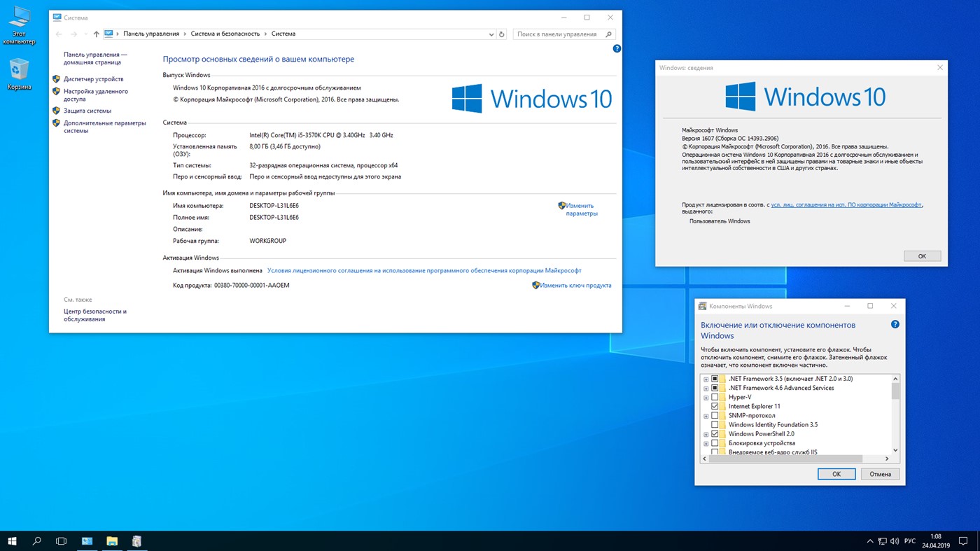The image size is (980, 551).
Task: Open help in the Система window
Action: coord(617,48)
